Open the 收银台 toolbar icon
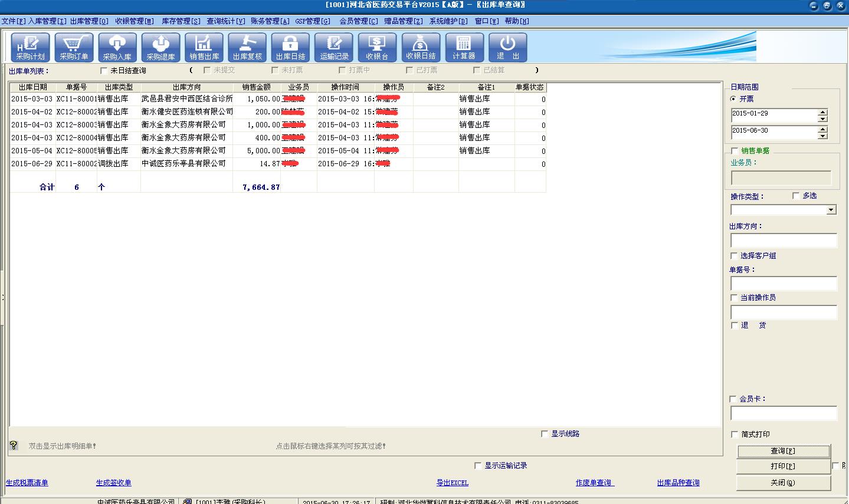 point(377,47)
